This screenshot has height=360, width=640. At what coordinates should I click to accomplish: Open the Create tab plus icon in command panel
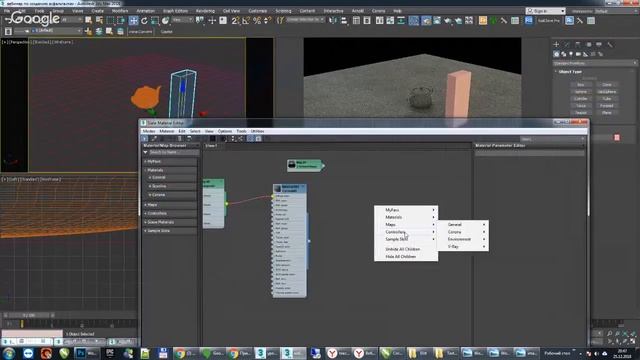tap(556, 44)
